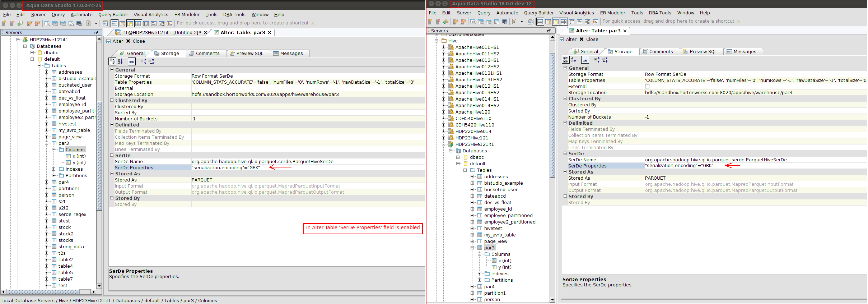
Task: Close the Alter: Table: par3 tab in left window
Action: [x=270, y=33]
